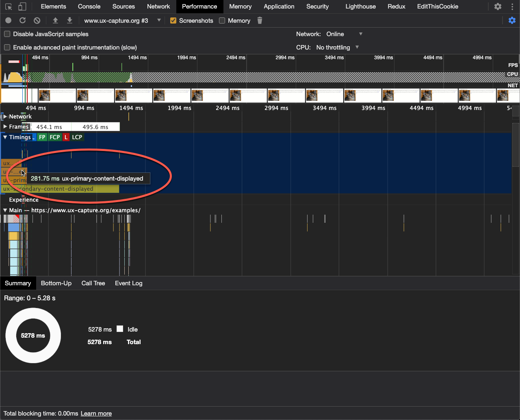Open the Bottom-Up tab
The width and height of the screenshot is (520, 420).
[56, 283]
